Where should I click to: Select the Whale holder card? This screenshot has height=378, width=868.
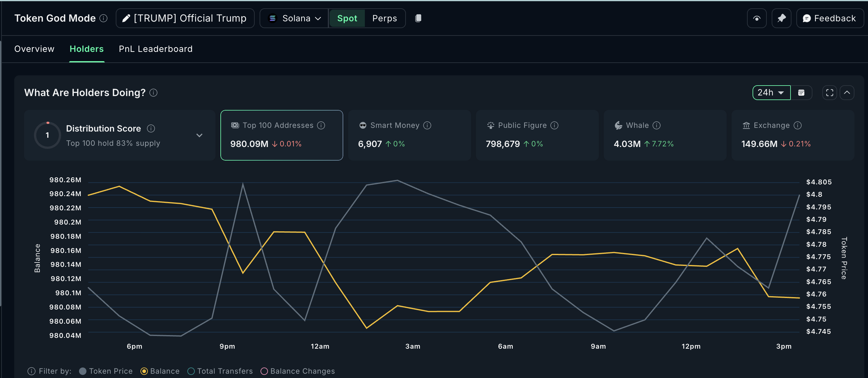665,135
